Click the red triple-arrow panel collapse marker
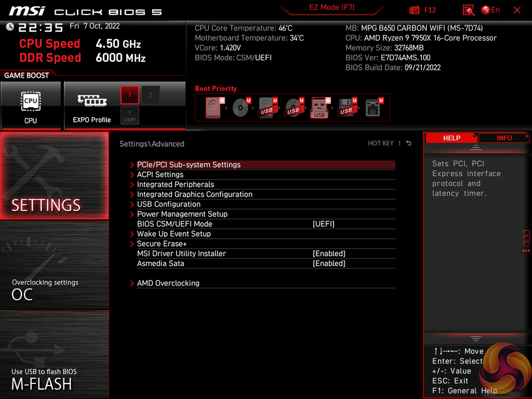 (x=526, y=251)
